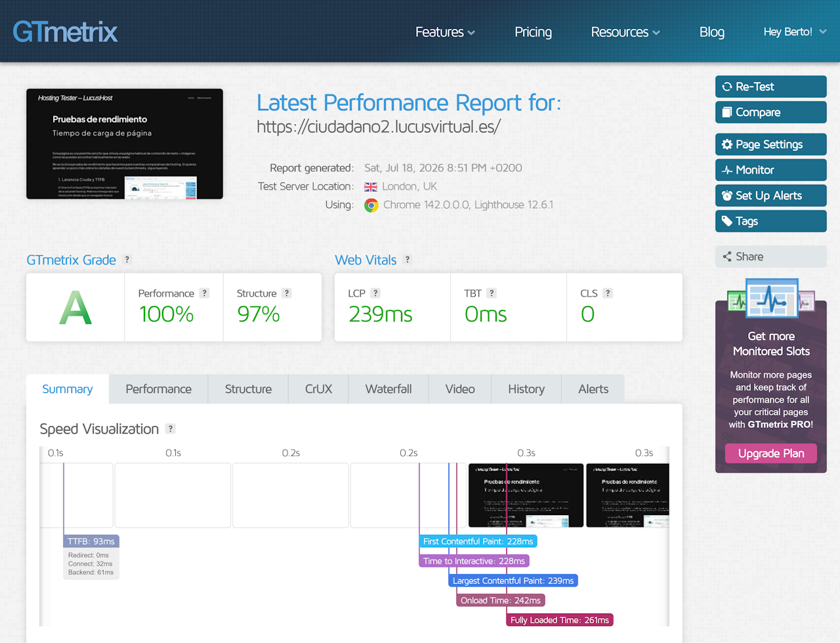Click the Backend: 61ms timing detail
840x643 pixels.
[91, 572]
